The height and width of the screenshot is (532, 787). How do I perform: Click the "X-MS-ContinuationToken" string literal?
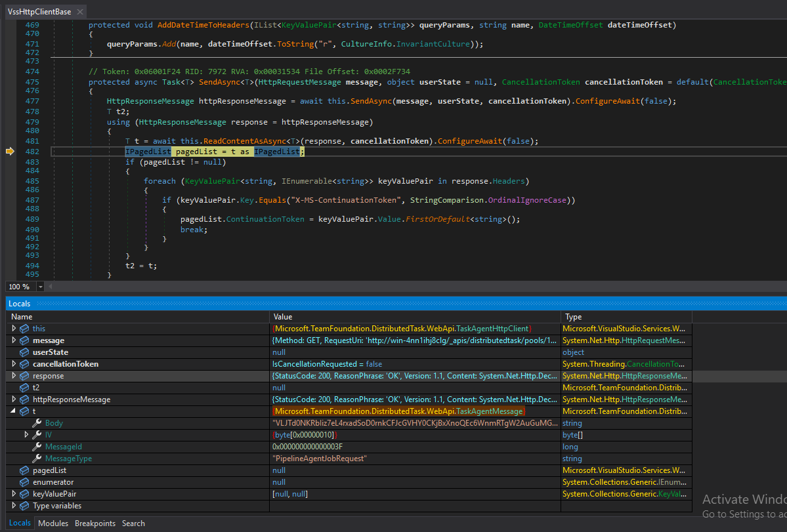[346, 200]
